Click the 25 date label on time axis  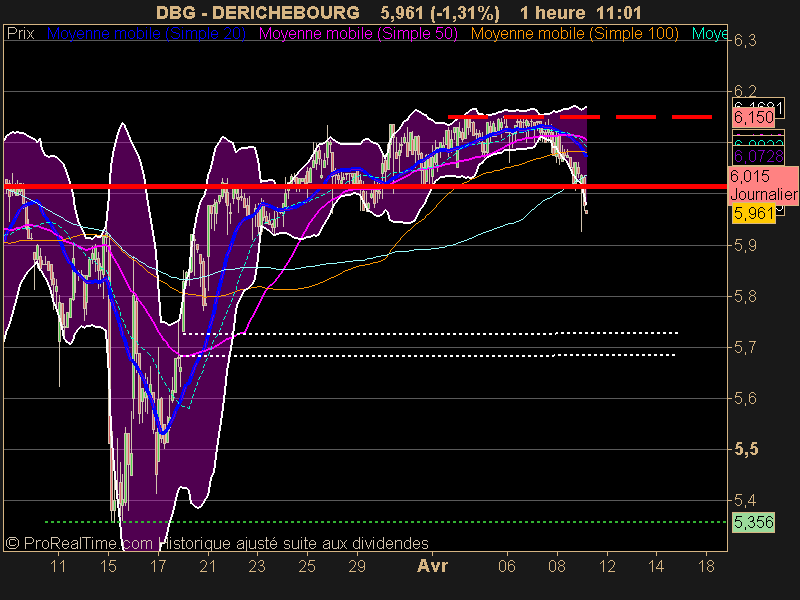point(307,566)
